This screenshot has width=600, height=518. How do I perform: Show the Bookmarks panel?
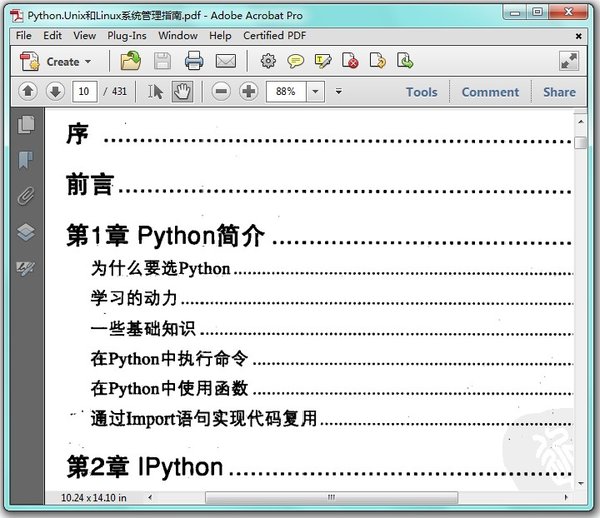click(26, 160)
